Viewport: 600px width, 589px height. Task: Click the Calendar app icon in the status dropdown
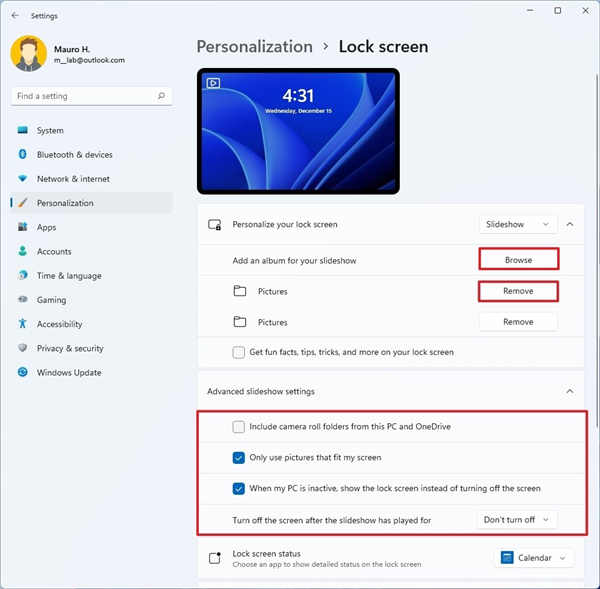507,558
